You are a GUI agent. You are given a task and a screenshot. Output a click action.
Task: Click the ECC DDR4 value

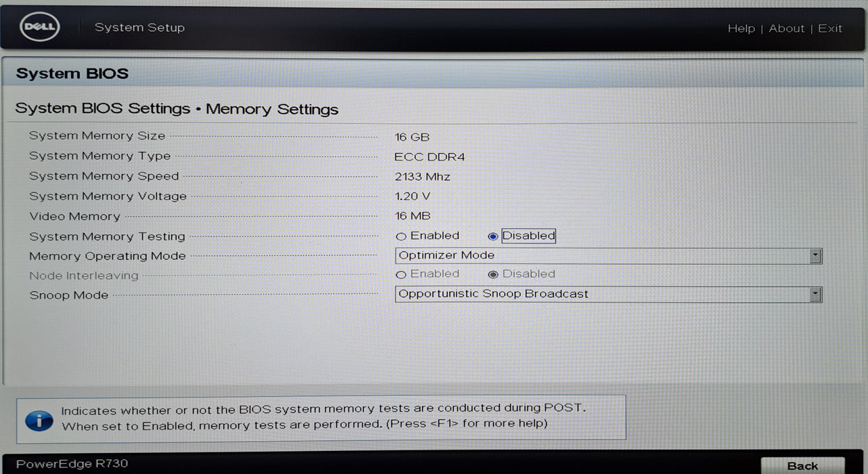click(x=430, y=157)
